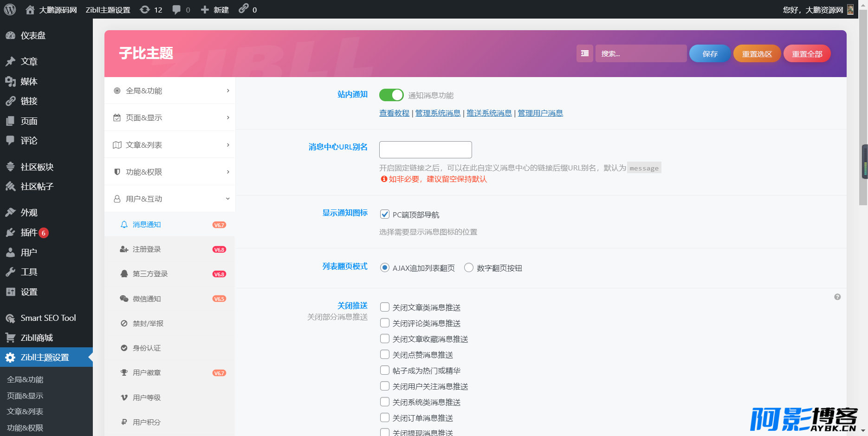This screenshot has width=868, height=436.
Task: Click the 用户 person icon in sidebar
Action: click(x=10, y=252)
